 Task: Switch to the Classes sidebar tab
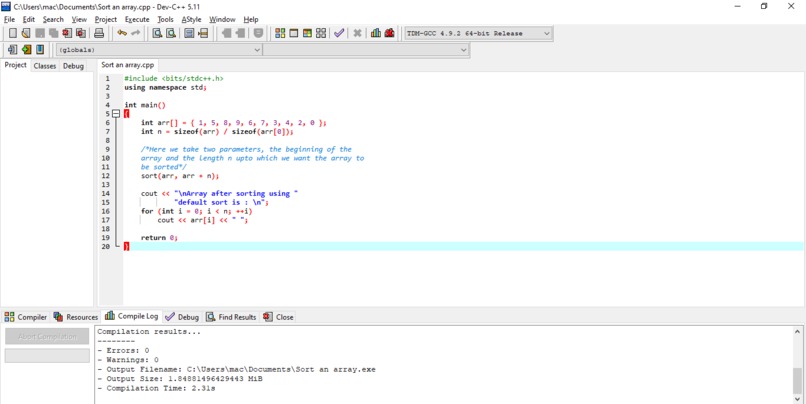click(45, 66)
